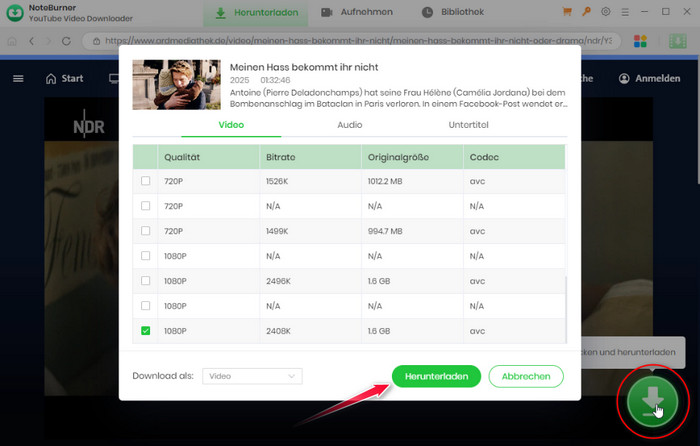The width and height of the screenshot is (700, 446).
Task: Click the video thumbnail in dialog
Action: coord(176,85)
